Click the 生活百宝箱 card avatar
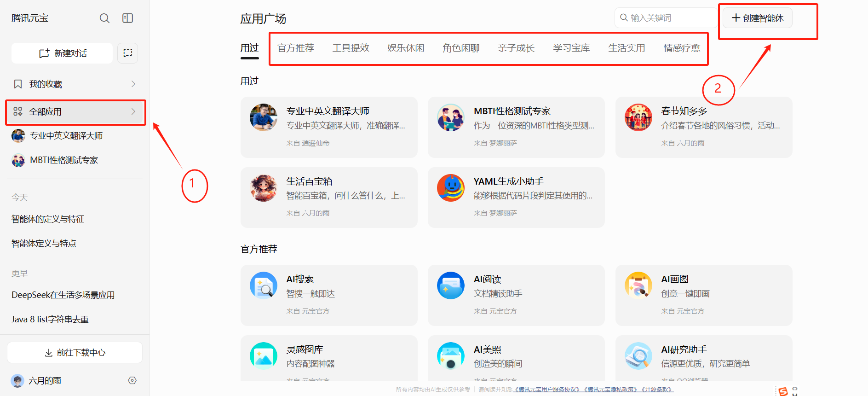The image size is (868, 396). coord(264,188)
